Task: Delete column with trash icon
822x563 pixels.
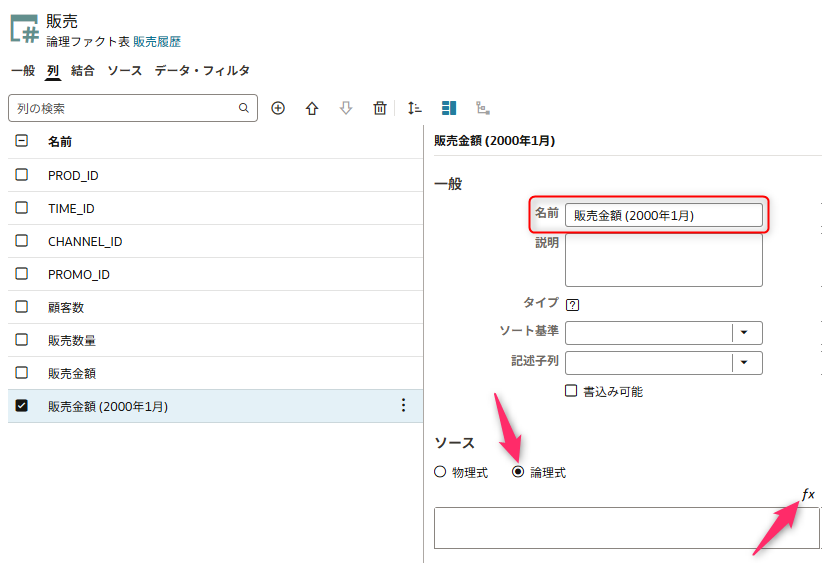Action: tap(380, 108)
